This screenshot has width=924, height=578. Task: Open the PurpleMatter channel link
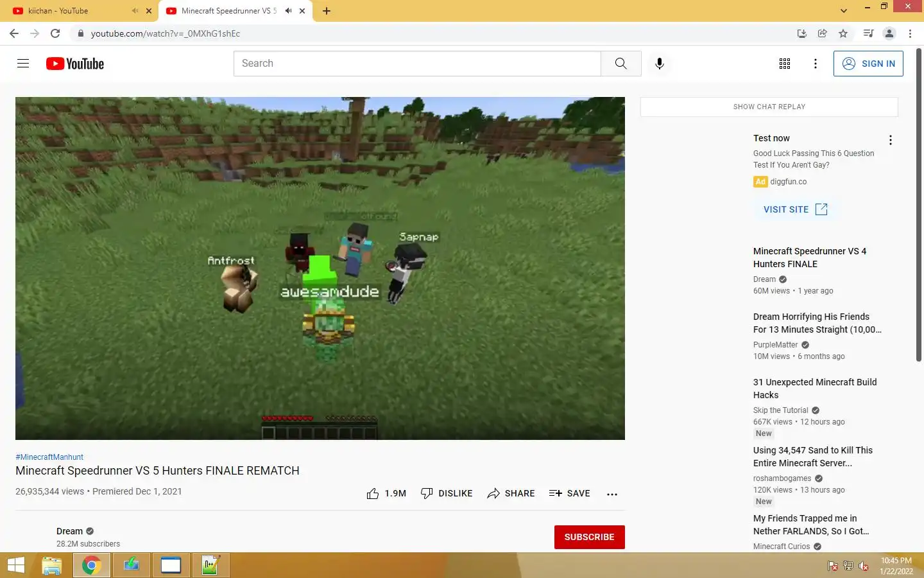[775, 345]
